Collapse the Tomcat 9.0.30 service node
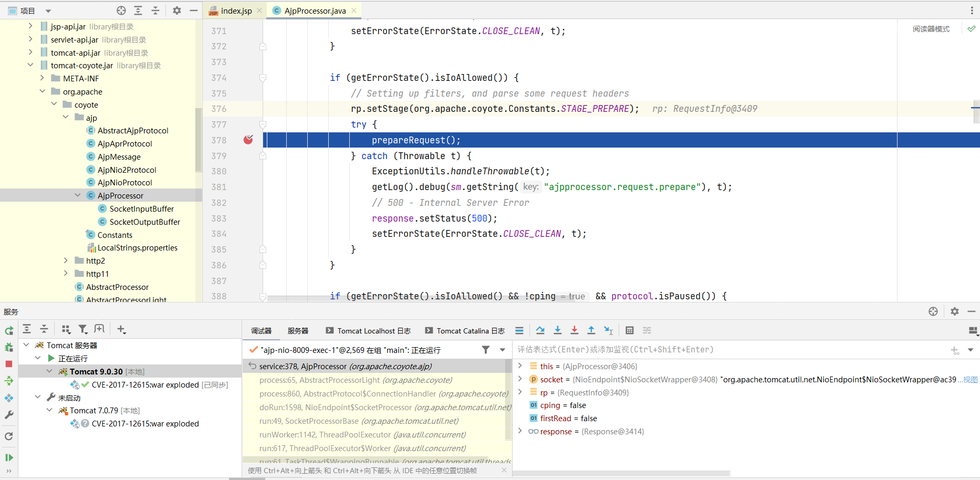The image size is (980, 480). click(x=49, y=371)
